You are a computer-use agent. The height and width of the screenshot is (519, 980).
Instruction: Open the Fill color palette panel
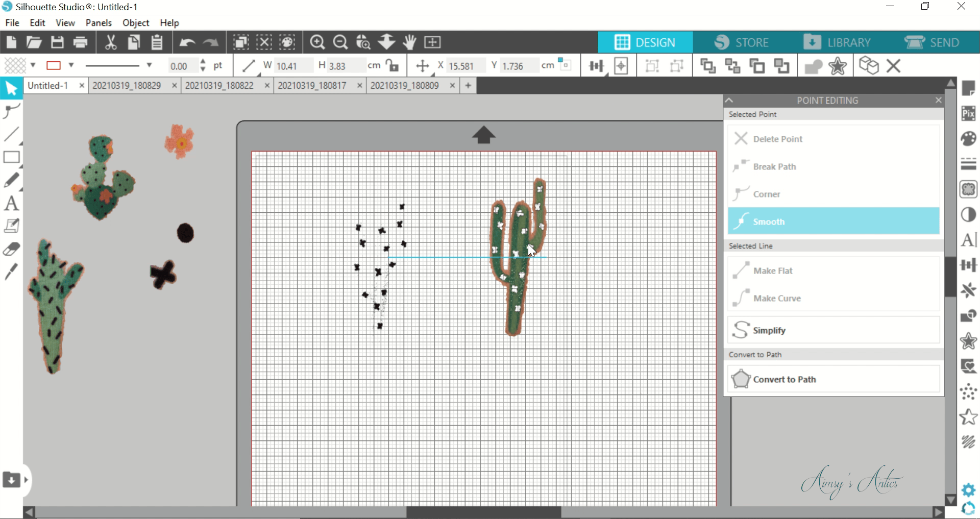pyautogui.click(x=968, y=139)
